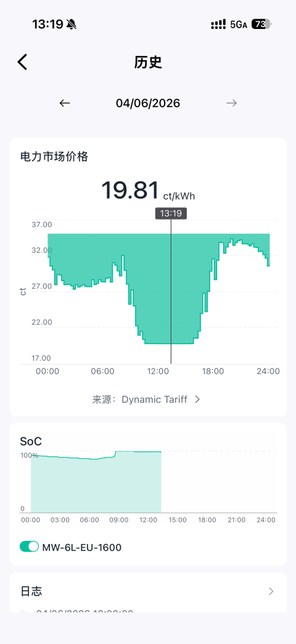
Task: Tap the muted bell icon in status bar
Action: click(72, 25)
